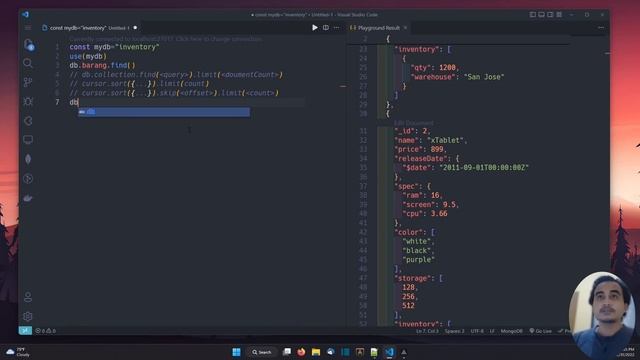
Task: Switch to Visual Studio Code in the taskbar
Action: [389, 352]
